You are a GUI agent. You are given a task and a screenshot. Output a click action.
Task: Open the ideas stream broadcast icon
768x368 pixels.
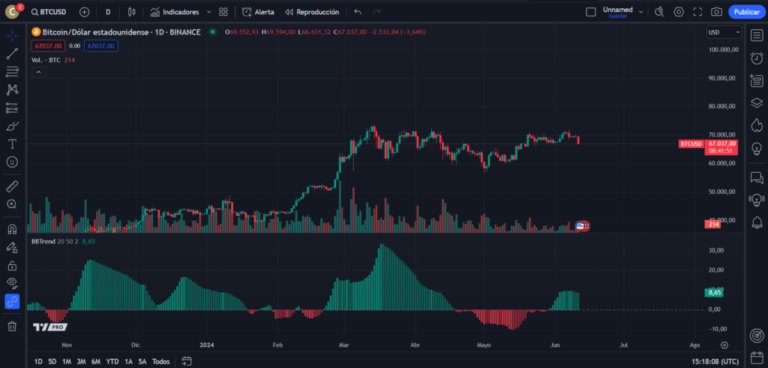click(x=757, y=200)
